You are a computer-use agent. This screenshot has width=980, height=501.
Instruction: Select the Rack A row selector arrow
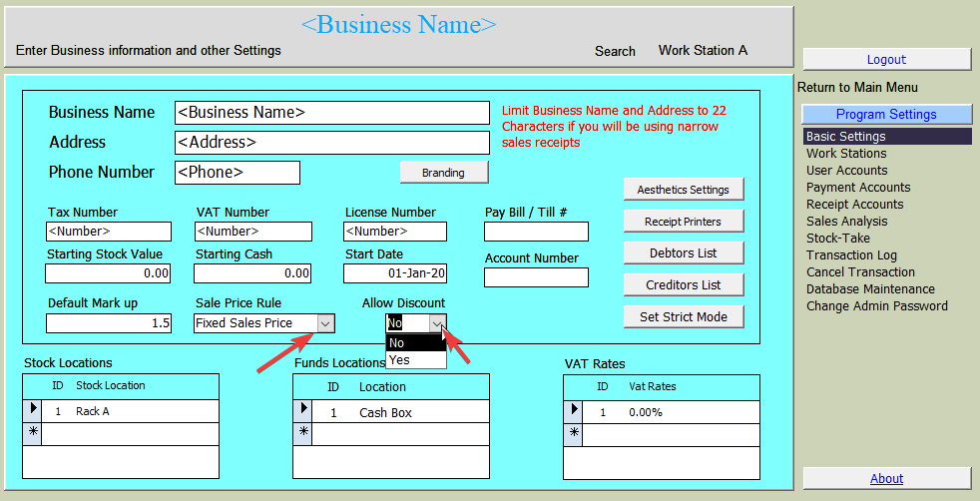click(x=32, y=411)
